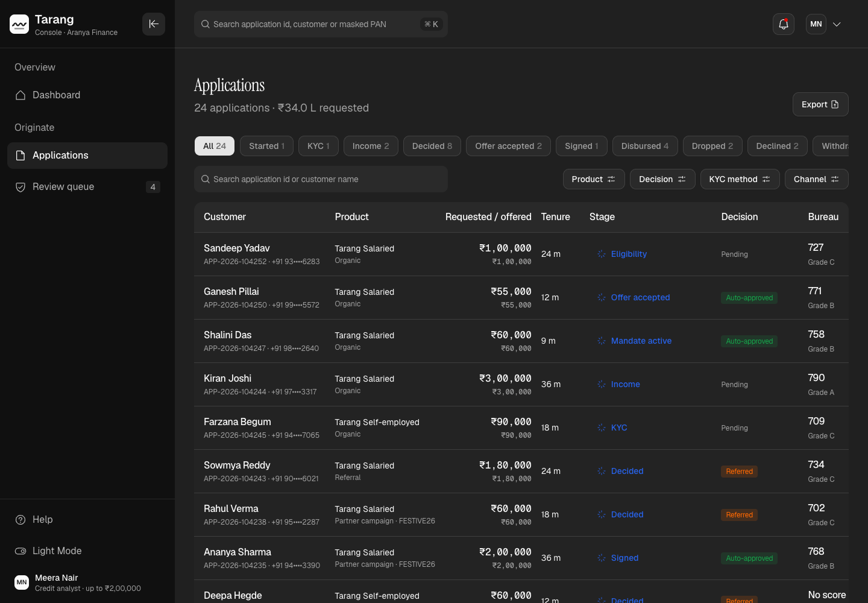This screenshot has width=868, height=603.
Task: Click the Mandate active stage spinner icon
Action: 602,341
